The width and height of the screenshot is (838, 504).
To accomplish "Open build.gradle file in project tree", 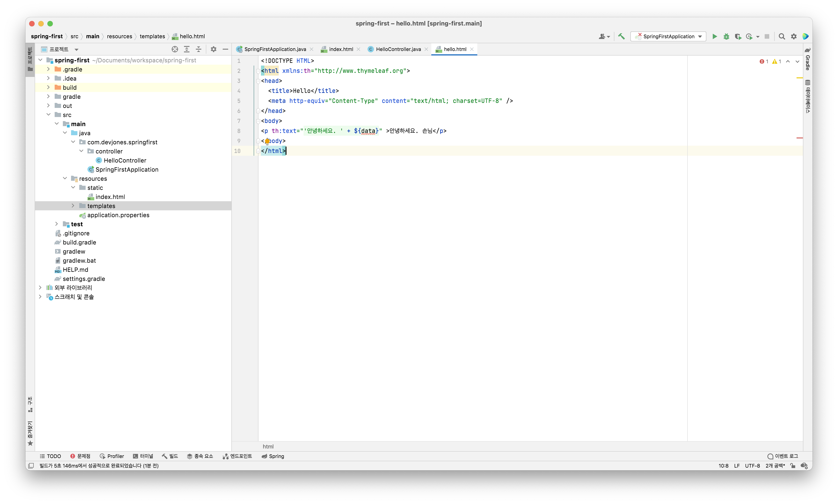I will pos(79,242).
